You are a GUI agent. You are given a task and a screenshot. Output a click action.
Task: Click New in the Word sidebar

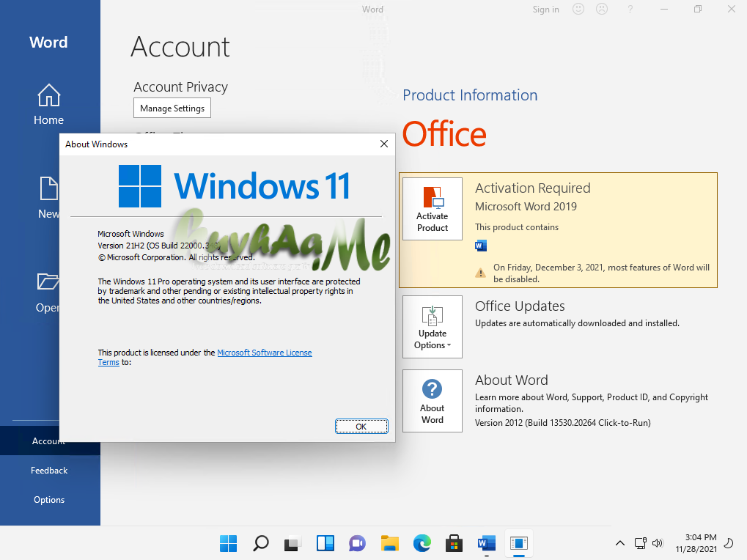[x=48, y=199]
